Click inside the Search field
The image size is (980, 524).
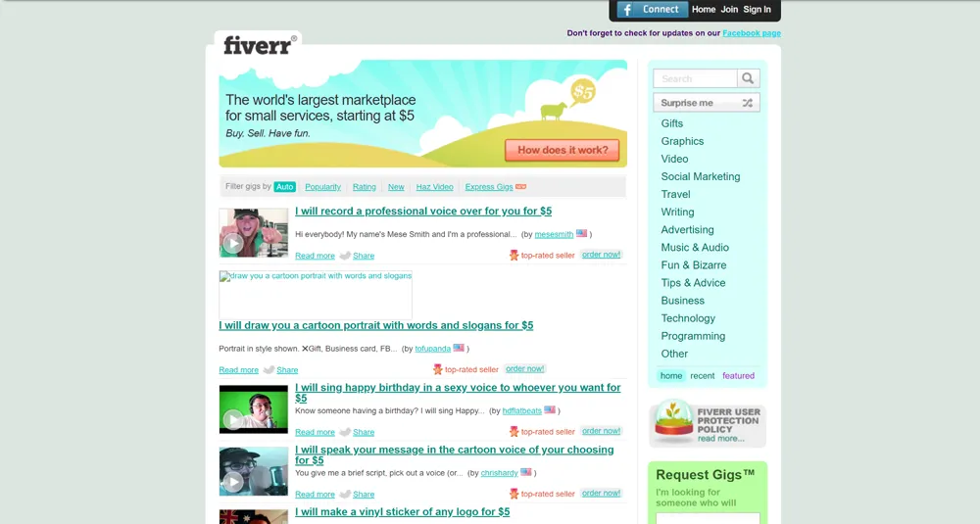(x=695, y=78)
